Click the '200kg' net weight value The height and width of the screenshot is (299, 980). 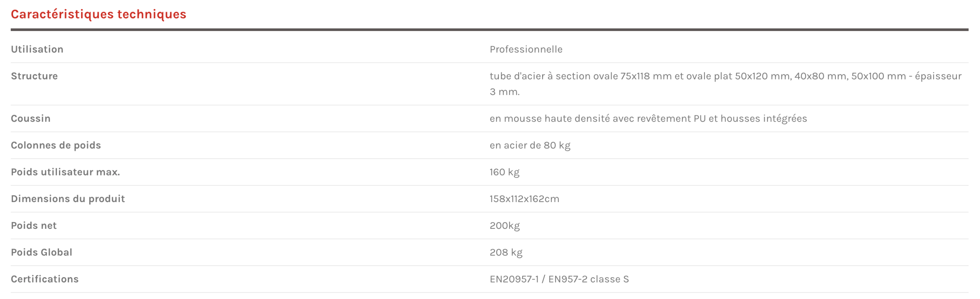[505, 226]
